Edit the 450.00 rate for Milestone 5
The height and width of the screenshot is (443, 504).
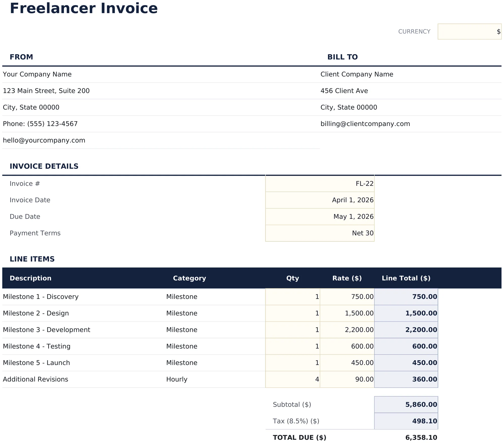[347, 363]
